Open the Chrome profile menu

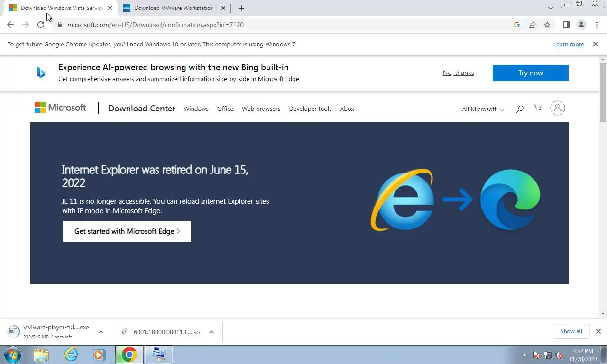pos(581,25)
